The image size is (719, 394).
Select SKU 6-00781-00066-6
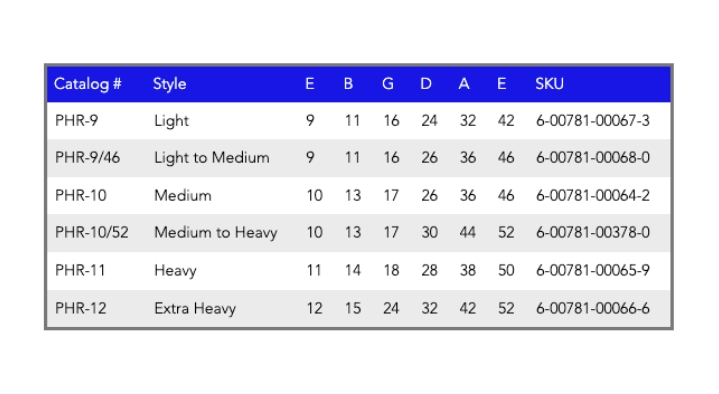click(x=593, y=308)
